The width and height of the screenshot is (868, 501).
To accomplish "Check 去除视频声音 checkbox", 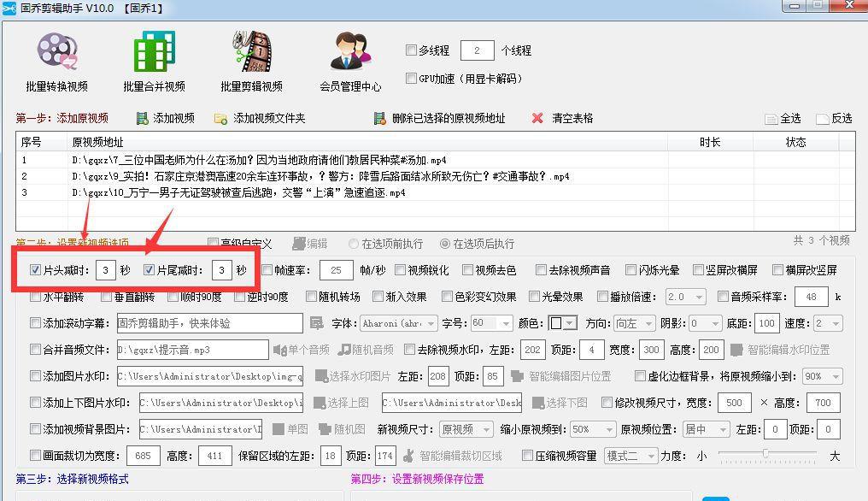I will [541, 270].
